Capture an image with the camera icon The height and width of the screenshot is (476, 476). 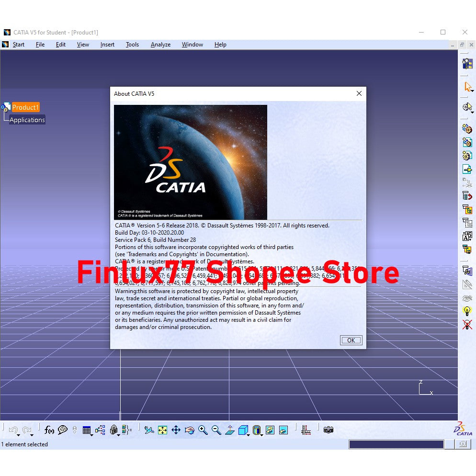[x=328, y=430]
